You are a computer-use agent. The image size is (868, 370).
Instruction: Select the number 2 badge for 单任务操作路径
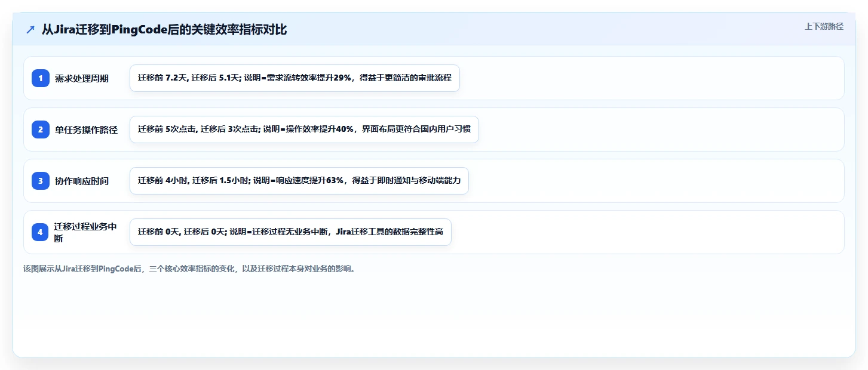[x=41, y=129]
